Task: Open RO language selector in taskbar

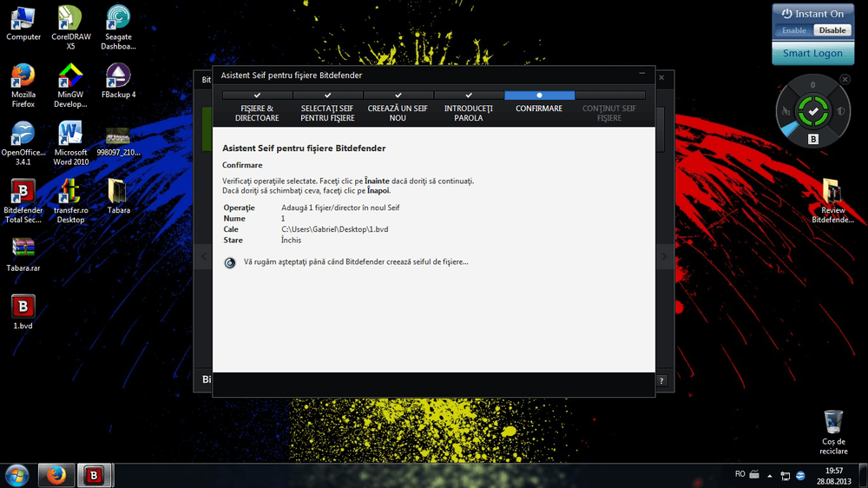Action: click(740, 474)
